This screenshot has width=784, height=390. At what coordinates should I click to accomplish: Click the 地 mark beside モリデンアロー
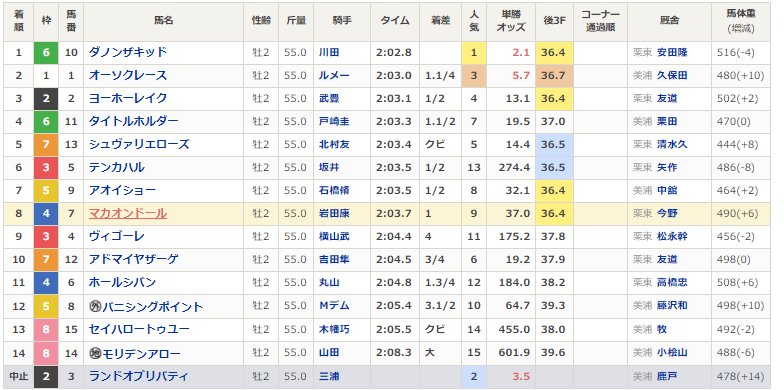point(95,354)
